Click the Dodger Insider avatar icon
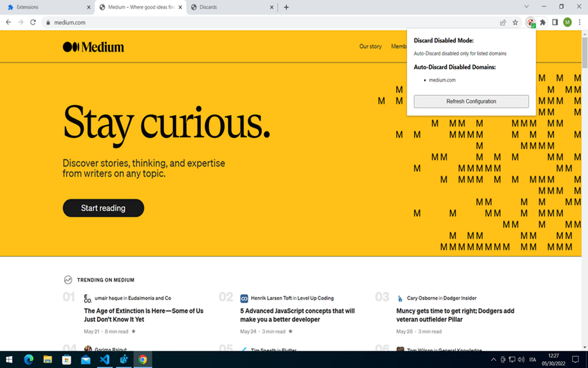The width and height of the screenshot is (588, 368). [x=400, y=298]
